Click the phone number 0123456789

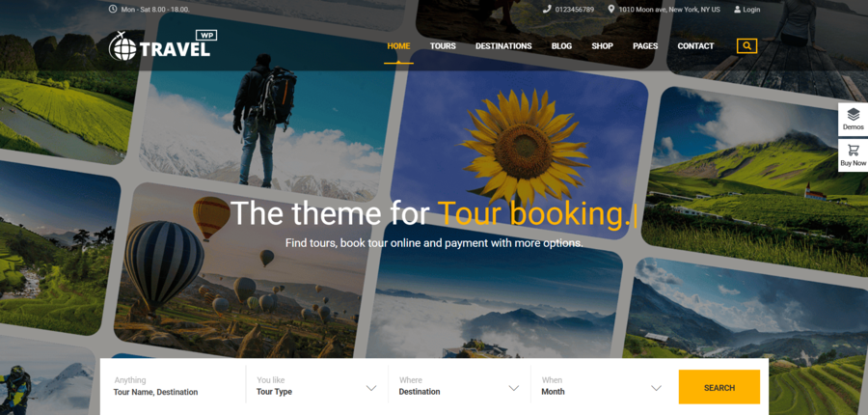coord(575,10)
